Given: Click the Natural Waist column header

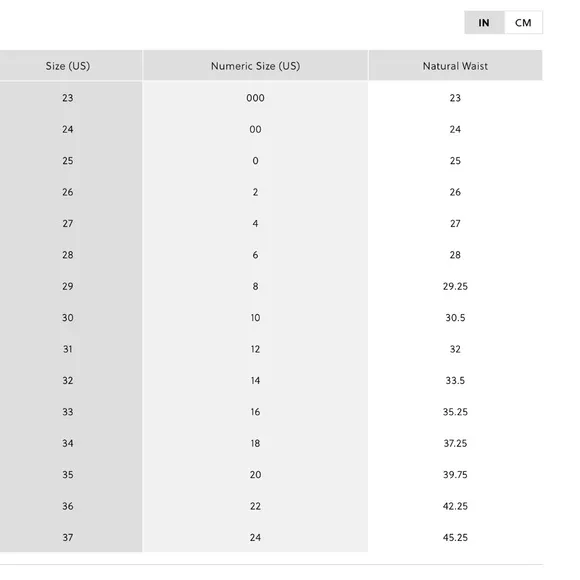Looking at the screenshot, I should [455, 66].
